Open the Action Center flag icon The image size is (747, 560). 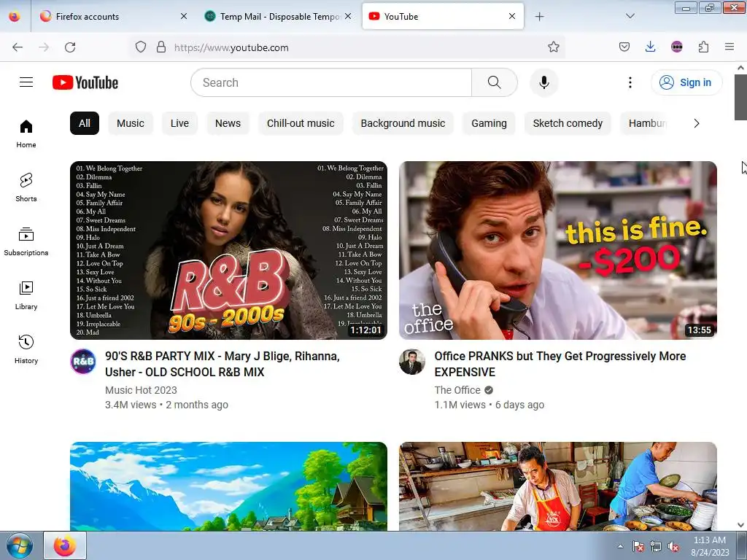pyautogui.click(x=638, y=547)
